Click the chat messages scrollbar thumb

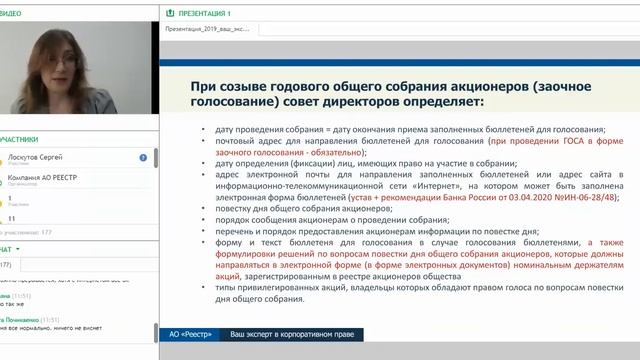point(156,333)
